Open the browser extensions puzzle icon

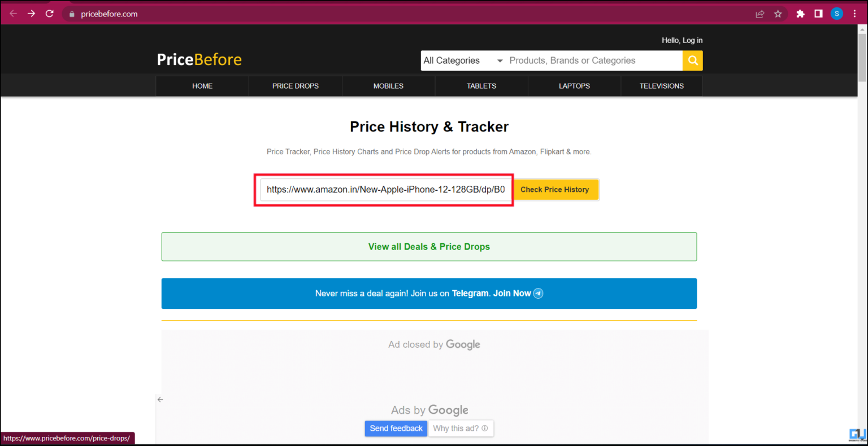click(800, 13)
